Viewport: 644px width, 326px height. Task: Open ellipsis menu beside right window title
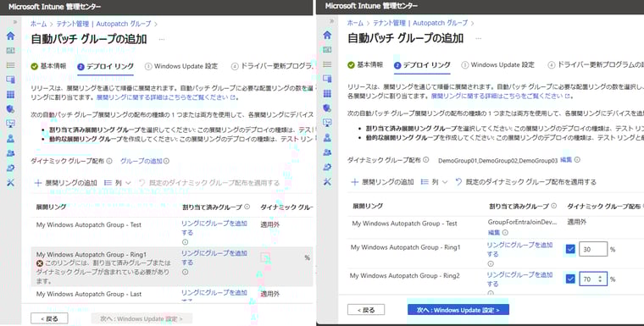click(x=479, y=38)
